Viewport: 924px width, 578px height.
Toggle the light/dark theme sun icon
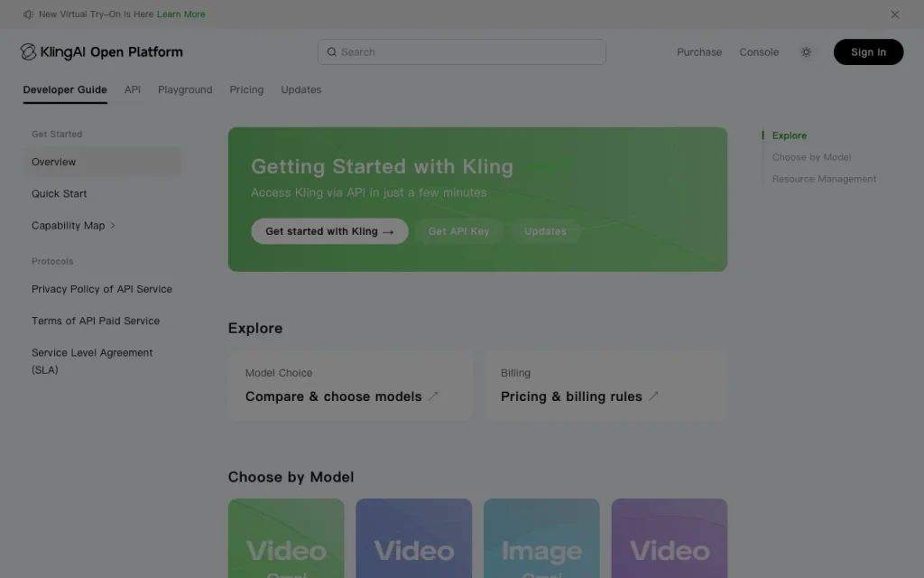(806, 51)
